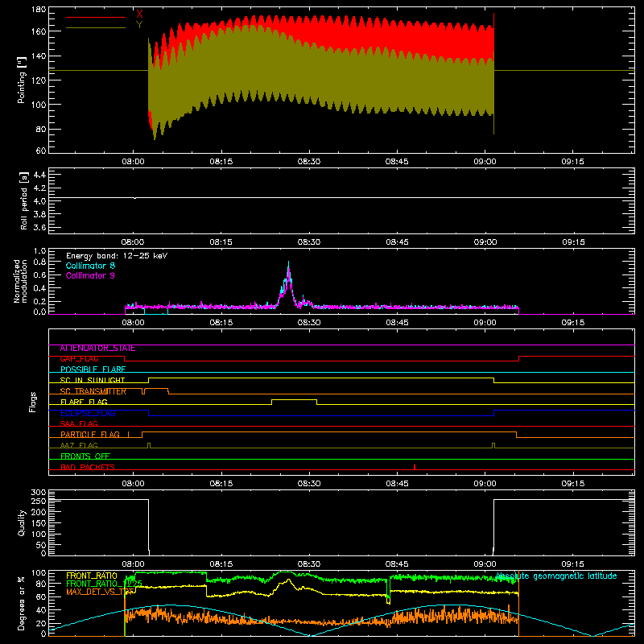This screenshot has height=644, width=644.
Task: Click the 'FRONTS_OFF' label
Action: coord(85,456)
